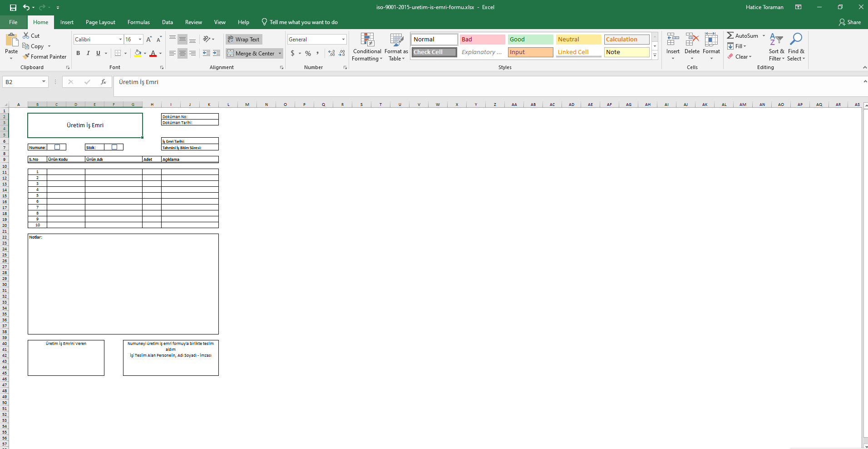Open the Formulas ribbon tab
Screen dimensions: 868x449
tap(138, 22)
